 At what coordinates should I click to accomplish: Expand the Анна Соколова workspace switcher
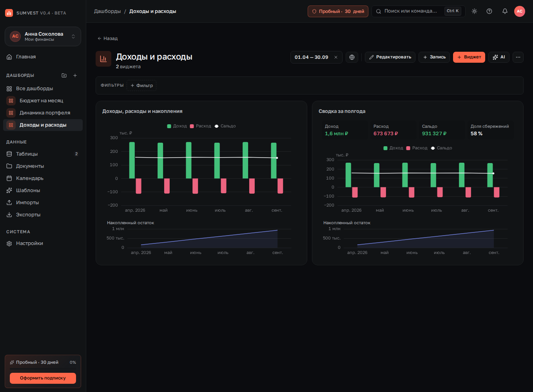[43, 36]
